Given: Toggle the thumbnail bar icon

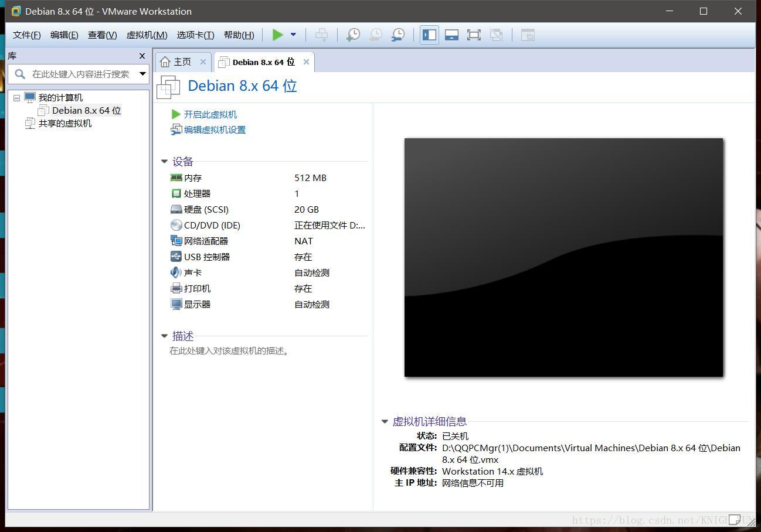Looking at the screenshot, I should tap(451, 35).
